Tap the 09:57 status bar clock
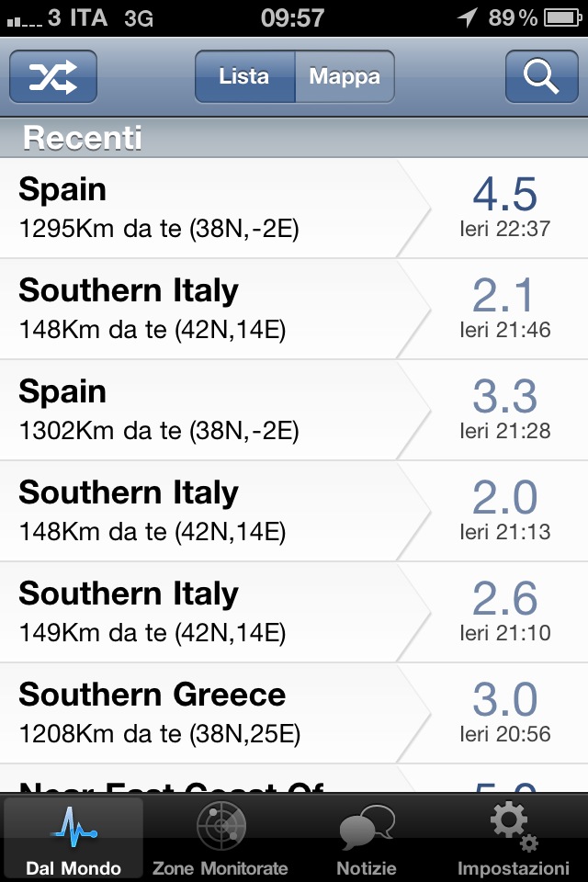The height and width of the screenshot is (882, 588). point(292,18)
